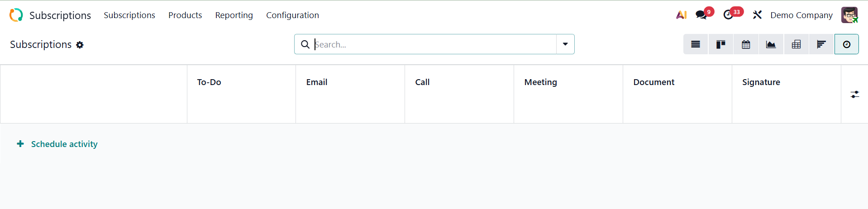868x209 pixels.
Task: Select the activity view clock icon
Action: (x=846, y=44)
